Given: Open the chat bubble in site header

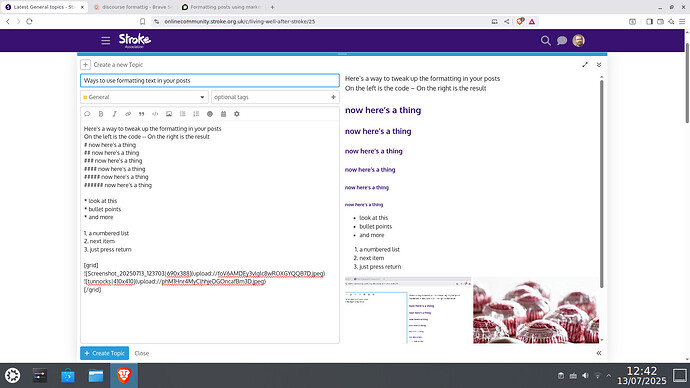Looking at the screenshot, I should tap(562, 40).
